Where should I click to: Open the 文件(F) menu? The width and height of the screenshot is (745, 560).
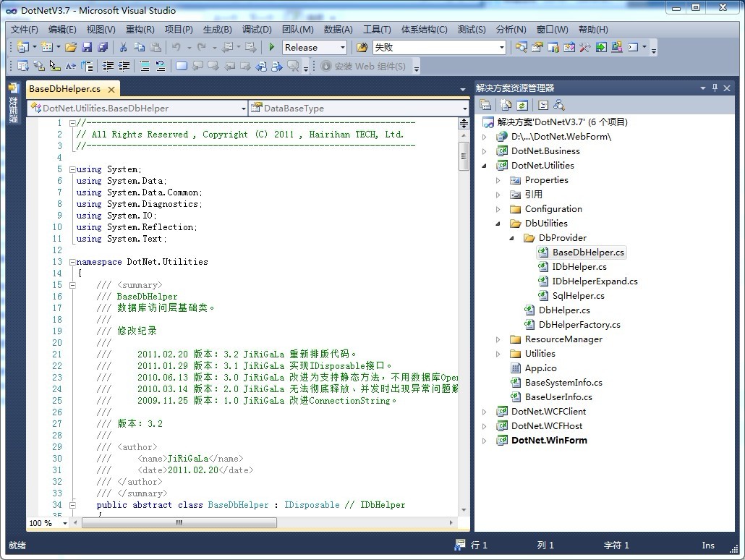tap(25, 30)
